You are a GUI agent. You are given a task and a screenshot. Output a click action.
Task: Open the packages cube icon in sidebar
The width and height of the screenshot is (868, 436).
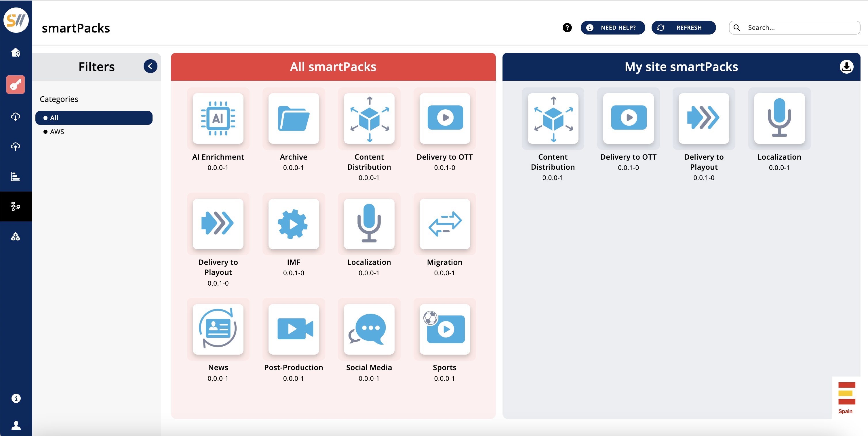pos(16,237)
